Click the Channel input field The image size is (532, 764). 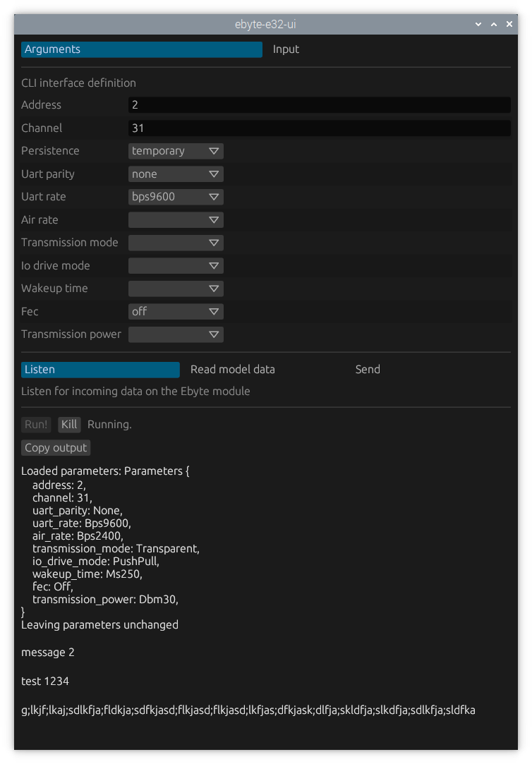pyautogui.click(x=319, y=128)
